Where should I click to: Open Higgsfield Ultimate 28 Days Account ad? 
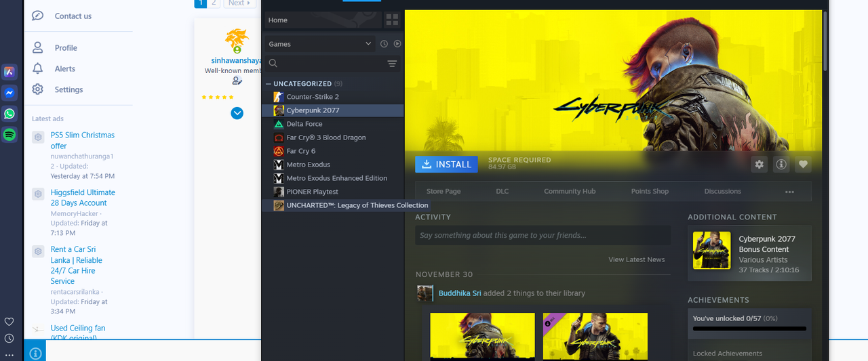point(83,198)
